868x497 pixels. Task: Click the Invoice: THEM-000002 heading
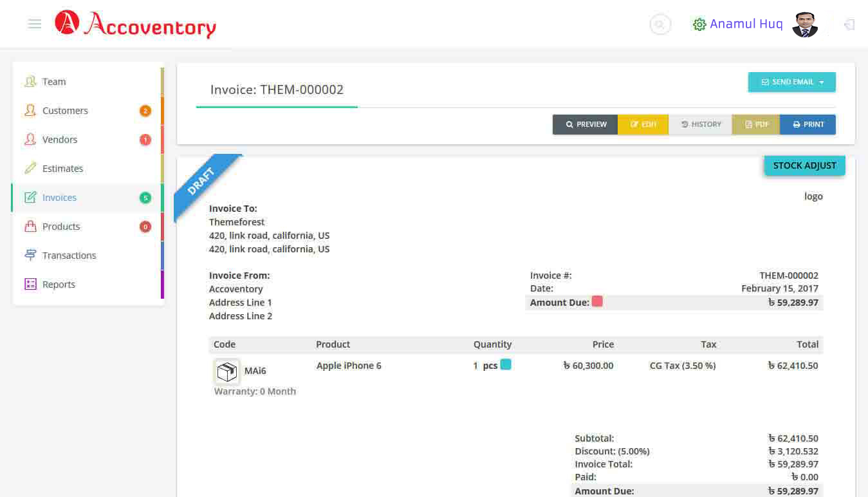pyautogui.click(x=277, y=89)
